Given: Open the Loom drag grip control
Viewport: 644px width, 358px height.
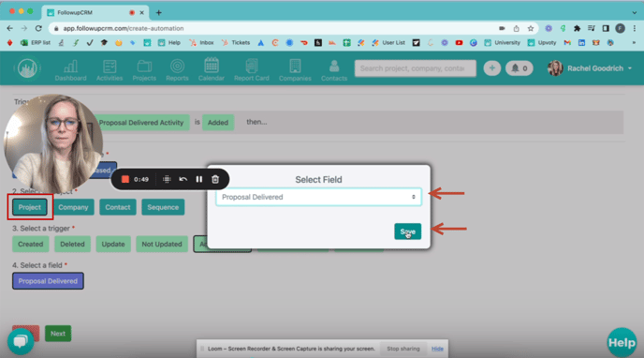Looking at the screenshot, I should [x=167, y=179].
